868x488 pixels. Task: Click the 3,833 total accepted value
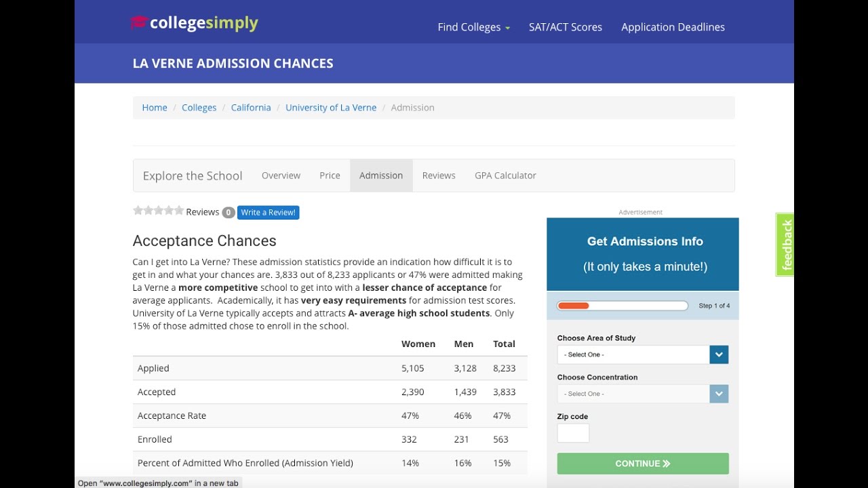[x=505, y=392]
